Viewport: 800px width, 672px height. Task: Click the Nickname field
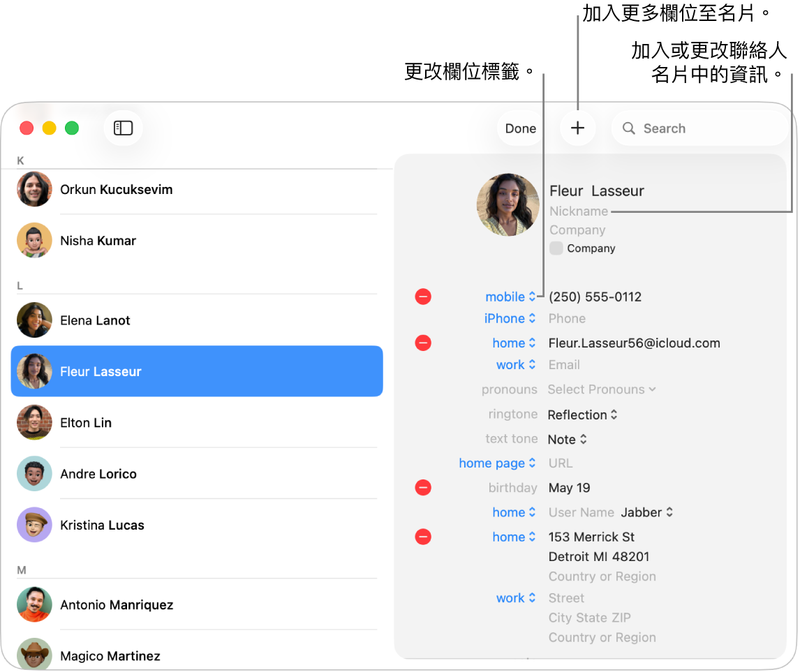(x=579, y=211)
